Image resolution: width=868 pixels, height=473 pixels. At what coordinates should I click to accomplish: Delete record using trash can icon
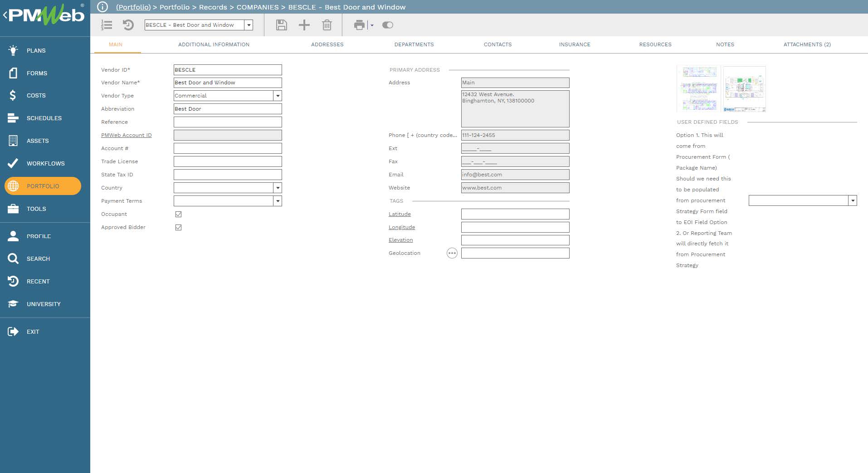[x=327, y=25]
